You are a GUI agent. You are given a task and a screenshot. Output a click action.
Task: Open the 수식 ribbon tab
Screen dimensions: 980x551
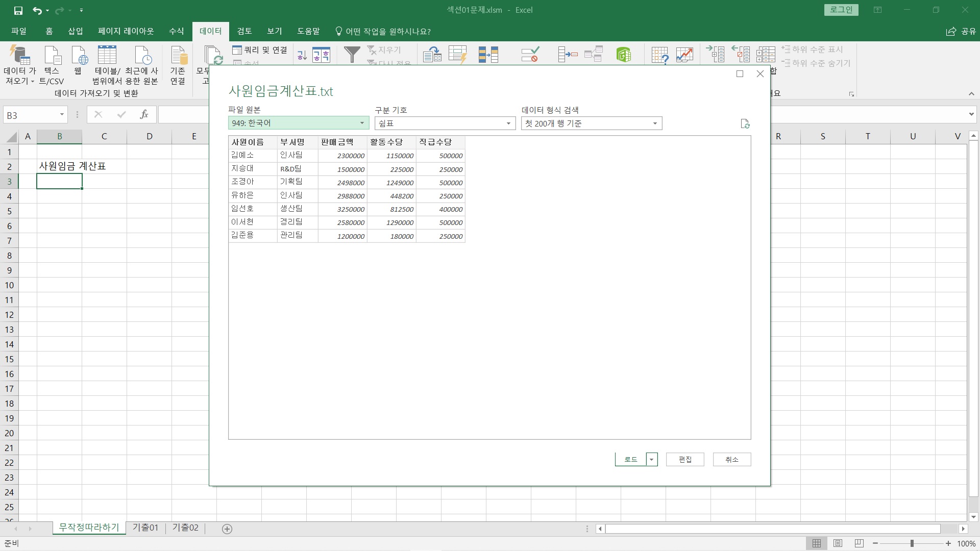click(176, 31)
